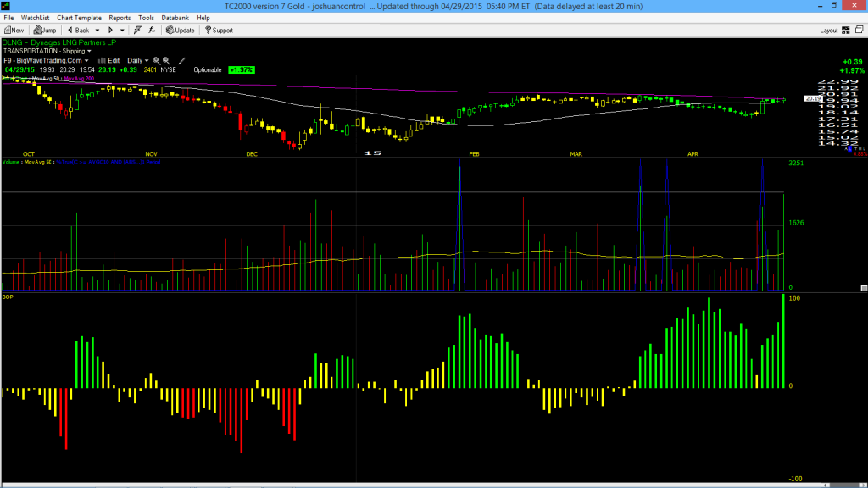Click the 20.19 current price marker
The height and width of the screenshot is (488, 868).
pos(813,98)
